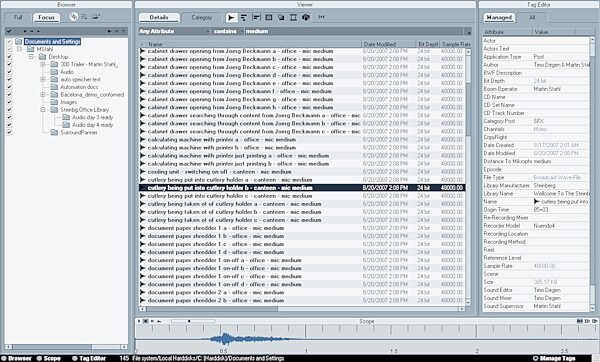Click the fourth filter icon (square frame)
This screenshot has width=600, height=362.
tap(269, 17)
